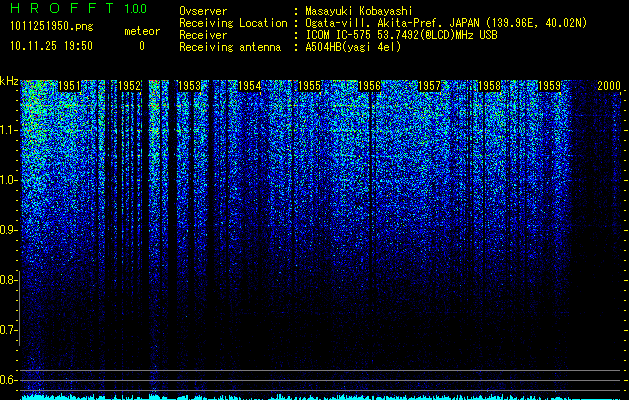Click the 2000 time marker

click(x=609, y=86)
